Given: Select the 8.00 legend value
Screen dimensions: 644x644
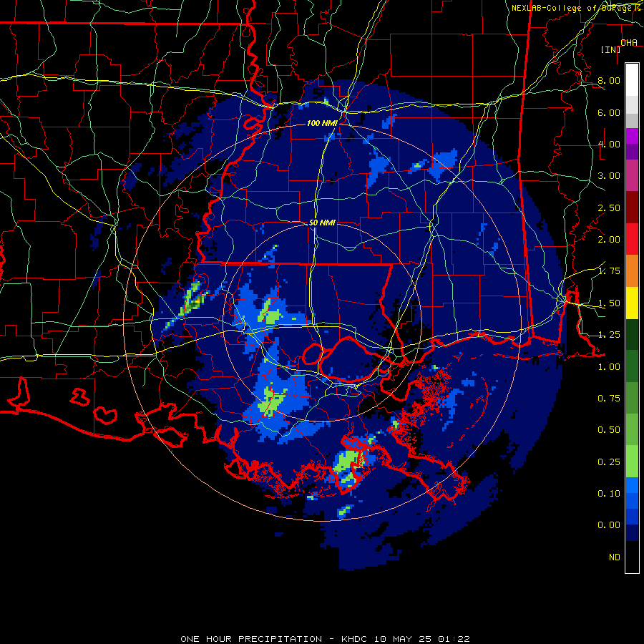Looking at the screenshot, I should click(609, 80).
